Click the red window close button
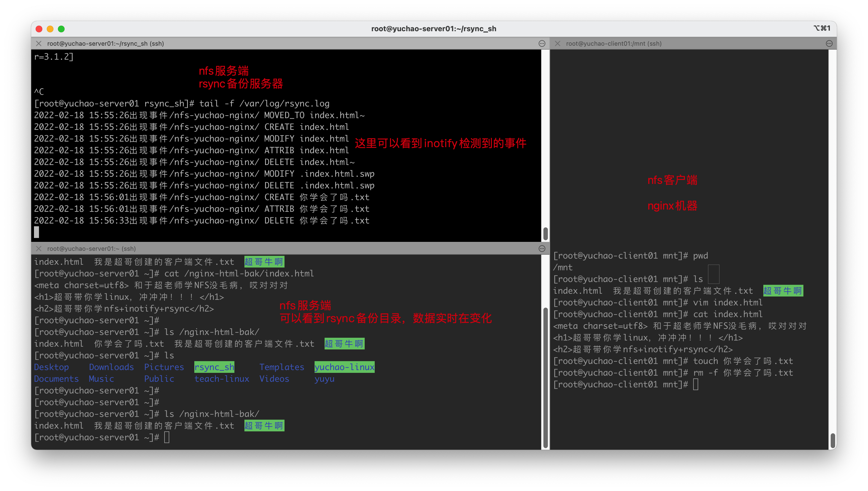Viewport: 868px width, 491px height. point(39,29)
